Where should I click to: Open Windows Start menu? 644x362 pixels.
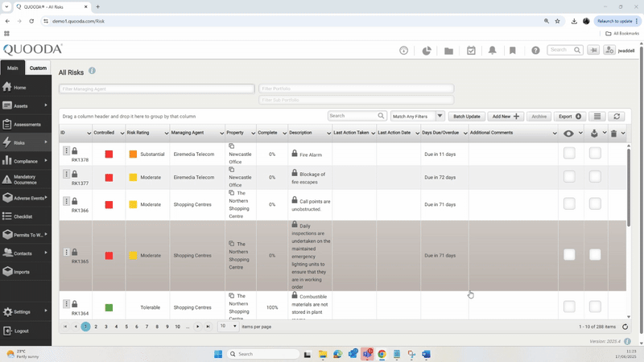point(218,354)
